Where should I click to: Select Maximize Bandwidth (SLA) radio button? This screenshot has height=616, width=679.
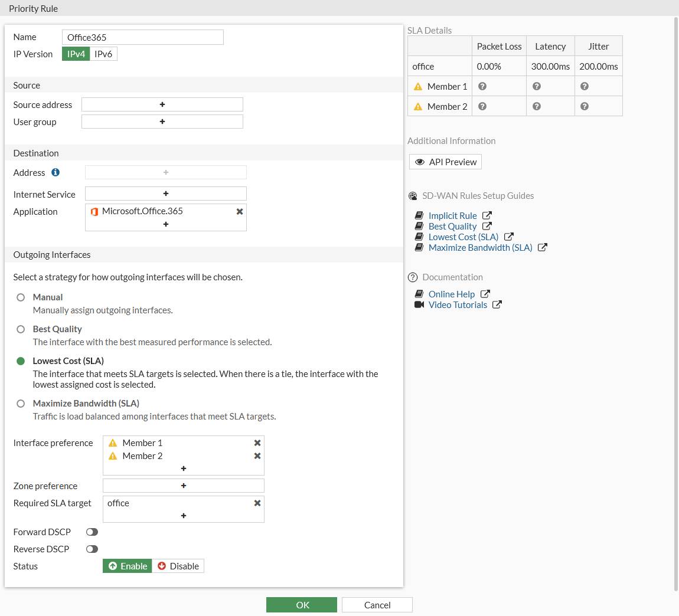[21, 404]
